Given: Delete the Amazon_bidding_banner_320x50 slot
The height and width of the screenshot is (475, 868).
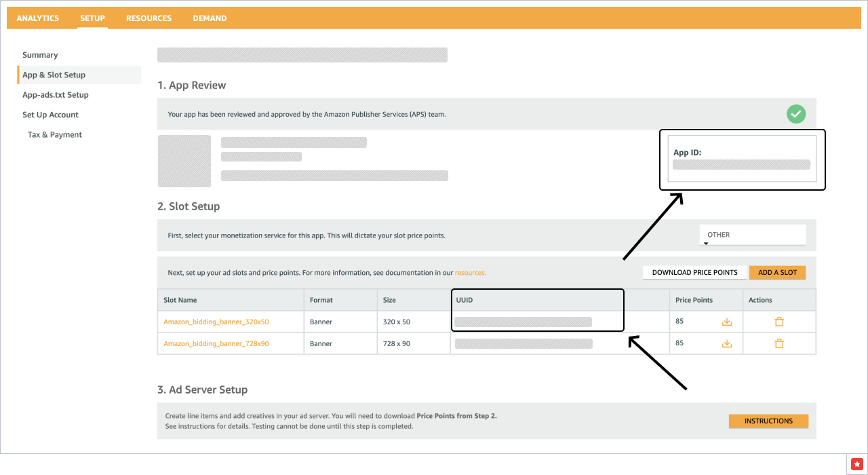Looking at the screenshot, I should coord(779,322).
